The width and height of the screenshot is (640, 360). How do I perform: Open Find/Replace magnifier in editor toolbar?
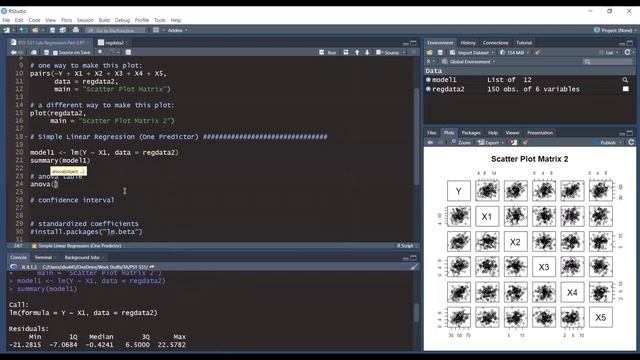point(100,52)
